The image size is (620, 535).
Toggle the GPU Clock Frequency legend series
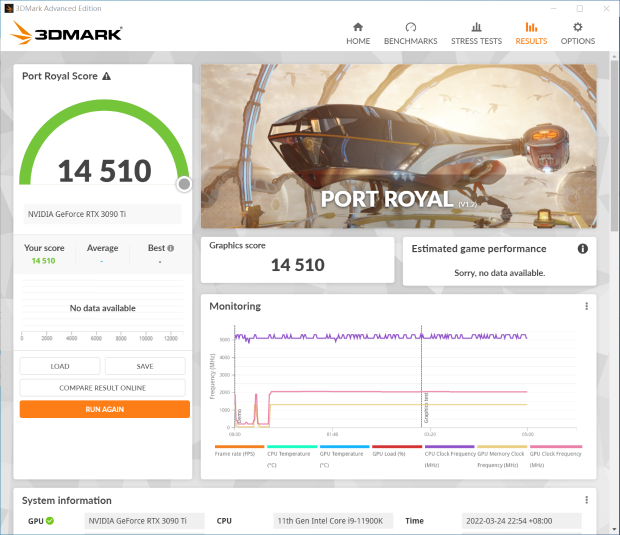point(556,457)
